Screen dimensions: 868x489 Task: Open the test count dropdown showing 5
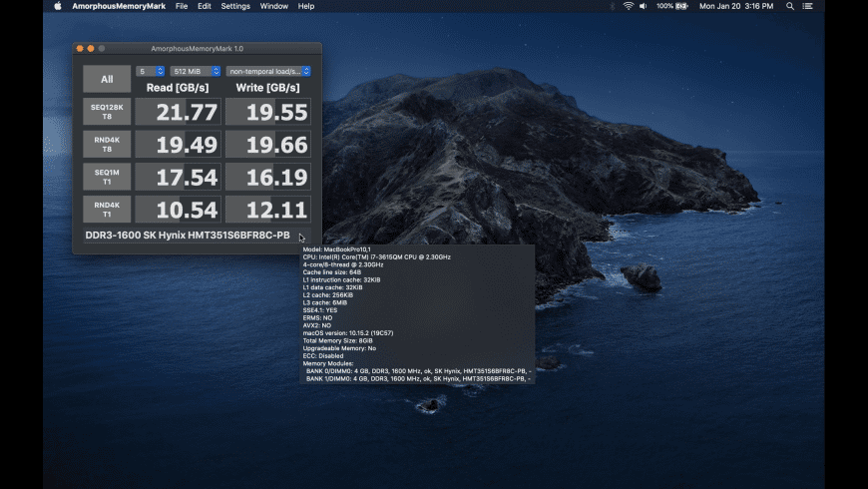pos(151,71)
